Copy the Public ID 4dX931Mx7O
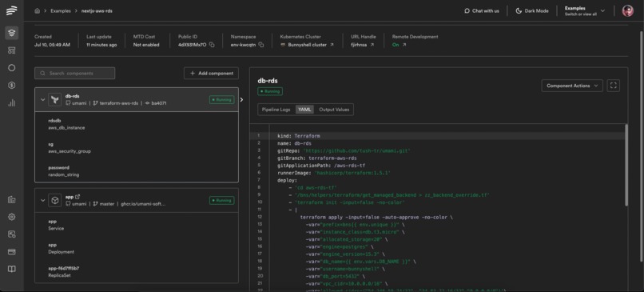This screenshot has height=292, width=644. [212, 45]
